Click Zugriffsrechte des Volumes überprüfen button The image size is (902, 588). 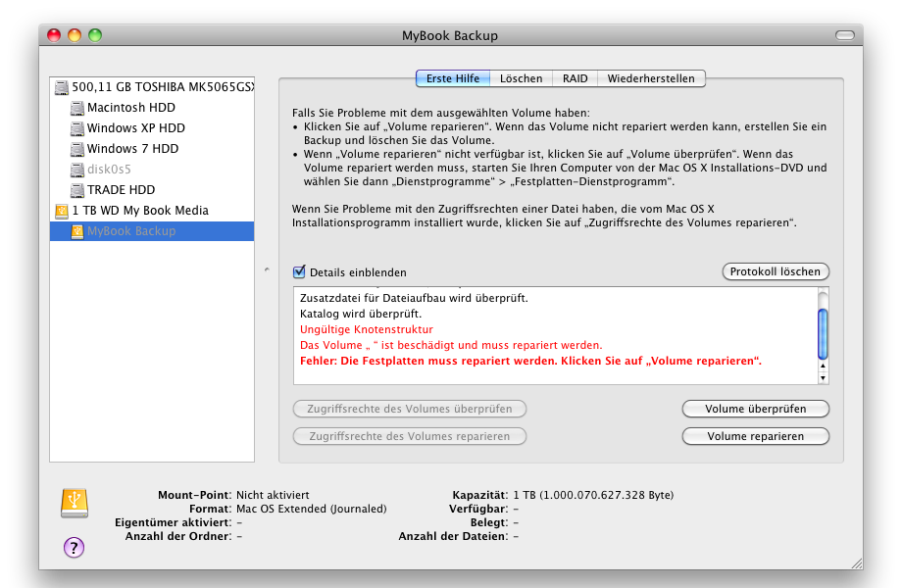410,409
